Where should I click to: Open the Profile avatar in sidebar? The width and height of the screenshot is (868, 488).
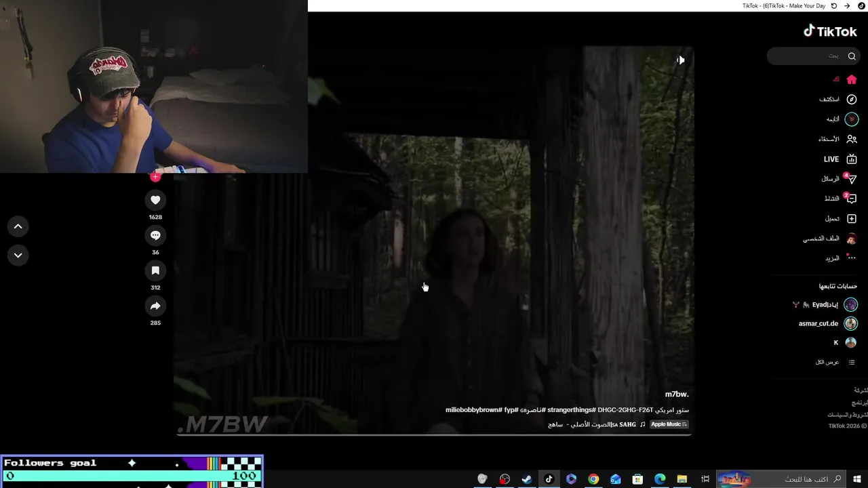point(852,239)
